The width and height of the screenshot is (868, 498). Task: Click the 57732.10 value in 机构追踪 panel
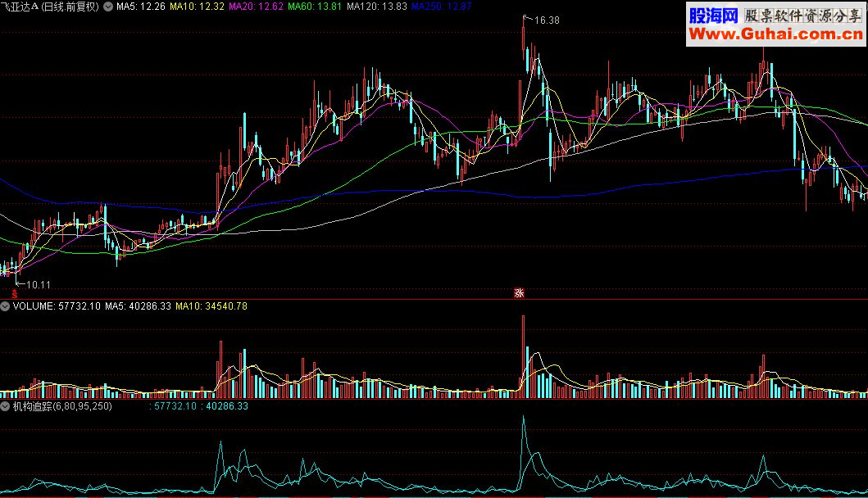pyautogui.click(x=175, y=406)
